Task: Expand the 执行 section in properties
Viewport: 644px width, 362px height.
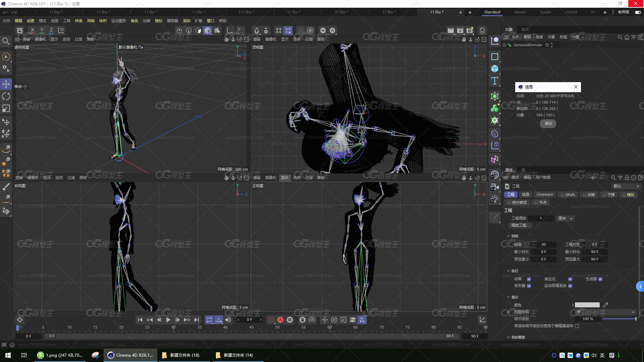Action: tap(508, 270)
